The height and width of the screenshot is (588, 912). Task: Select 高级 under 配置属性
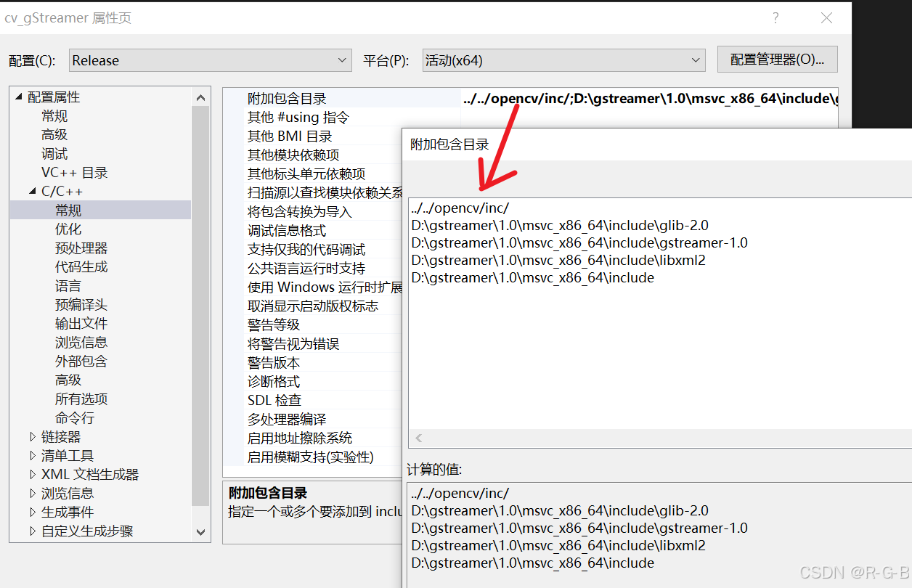(54, 135)
